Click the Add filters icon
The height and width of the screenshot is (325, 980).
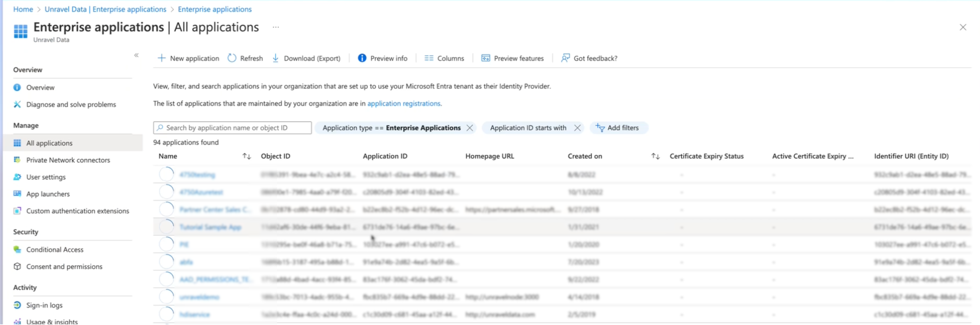pos(600,128)
